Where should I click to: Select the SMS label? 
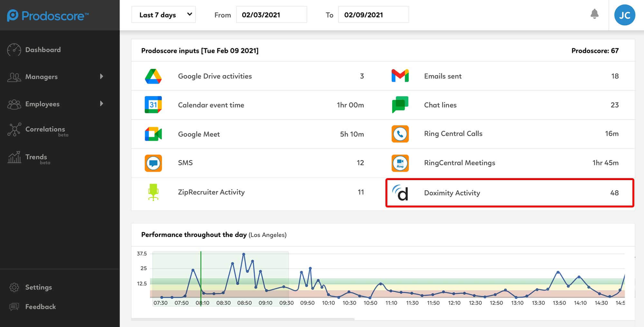point(185,163)
